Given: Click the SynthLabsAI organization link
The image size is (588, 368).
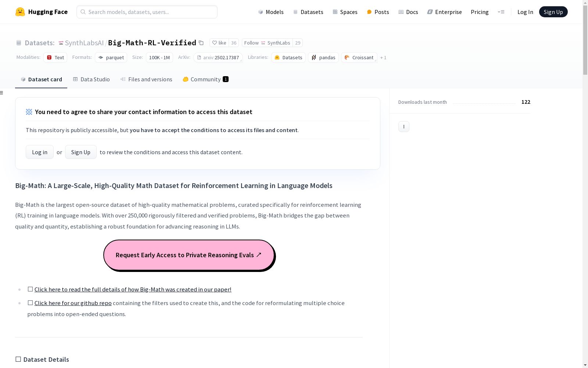Looking at the screenshot, I should (84, 43).
